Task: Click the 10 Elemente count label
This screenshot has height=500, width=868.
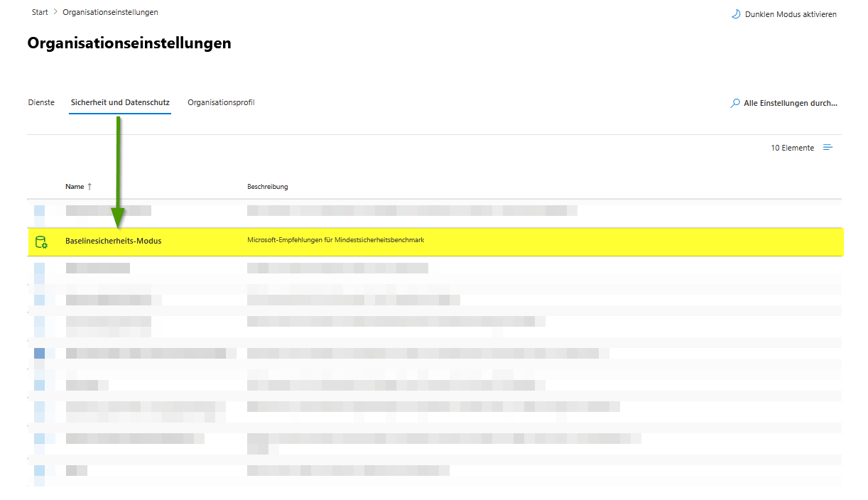Action: tap(792, 148)
